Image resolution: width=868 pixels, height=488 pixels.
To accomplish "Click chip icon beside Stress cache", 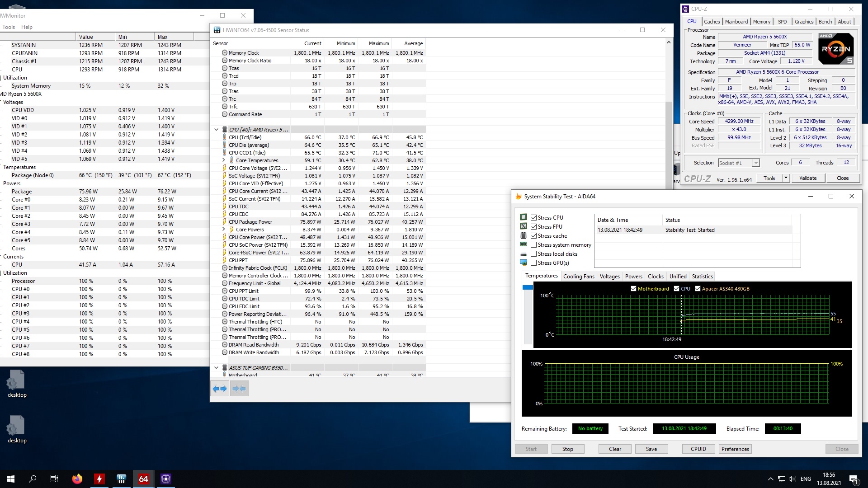I will click(524, 235).
